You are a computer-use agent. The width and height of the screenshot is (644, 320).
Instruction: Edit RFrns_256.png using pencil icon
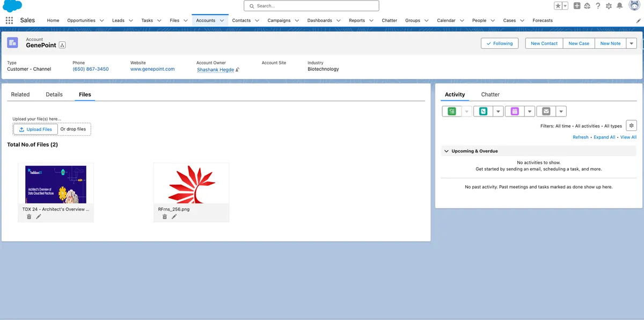point(174,216)
